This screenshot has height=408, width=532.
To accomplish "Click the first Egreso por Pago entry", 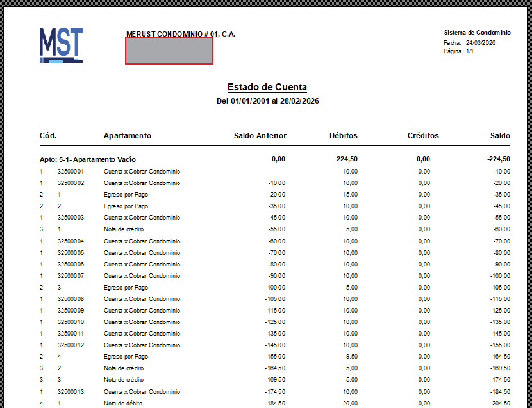I will pos(122,194).
